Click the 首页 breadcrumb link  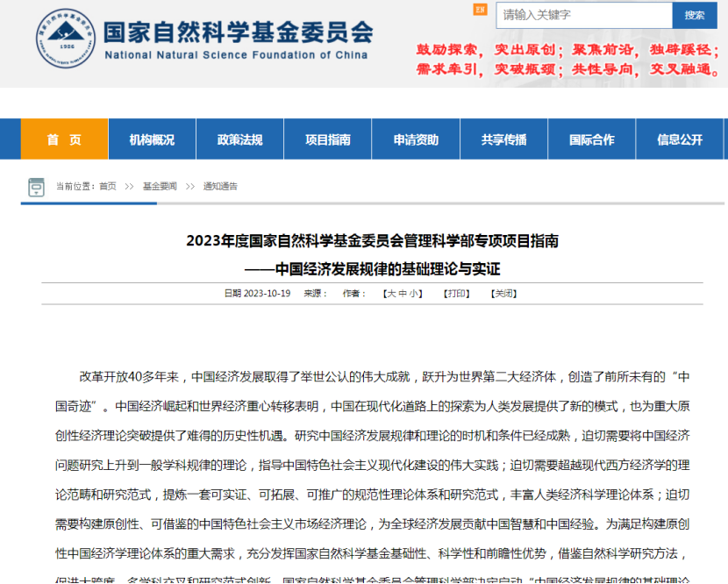click(x=107, y=187)
